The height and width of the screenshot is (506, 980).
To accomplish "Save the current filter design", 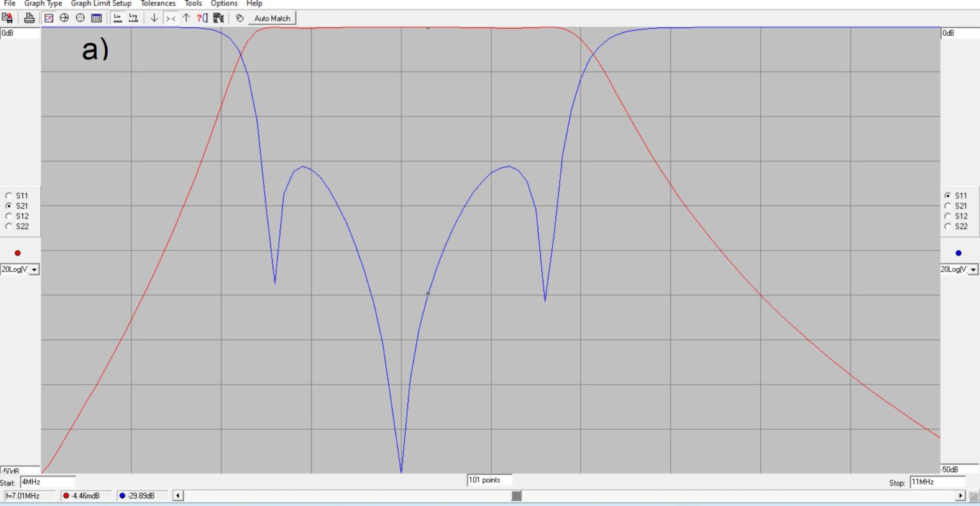I will coord(8,18).
